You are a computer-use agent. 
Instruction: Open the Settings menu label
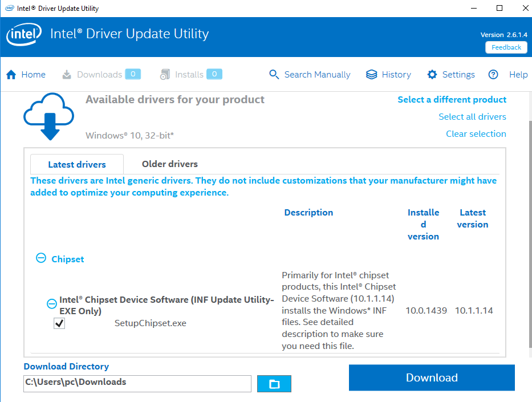(x=458, y=75)
